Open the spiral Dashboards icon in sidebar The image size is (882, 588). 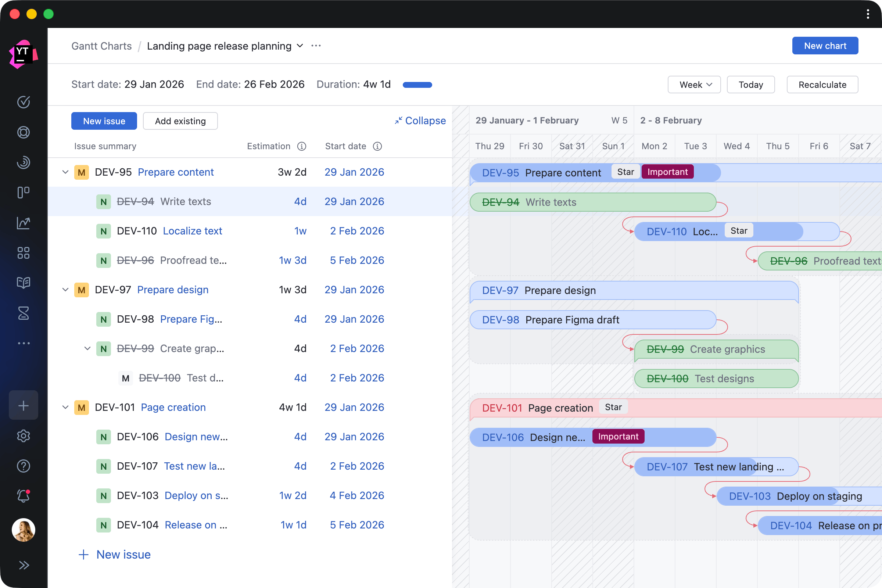23,162
